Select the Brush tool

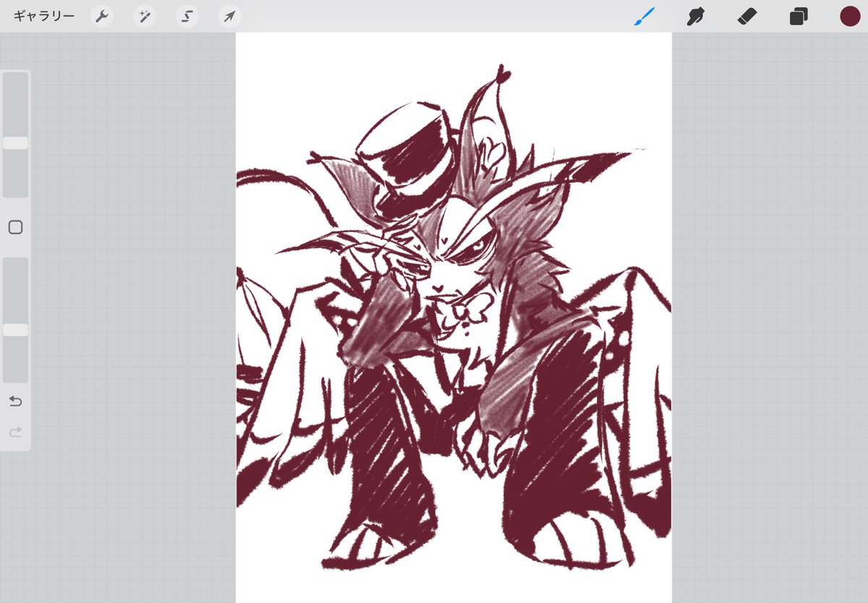click(644, 16)
